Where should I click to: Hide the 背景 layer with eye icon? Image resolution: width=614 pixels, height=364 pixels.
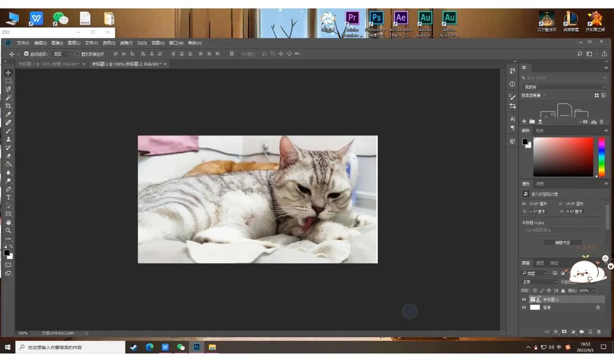click(x=524, y=307)
